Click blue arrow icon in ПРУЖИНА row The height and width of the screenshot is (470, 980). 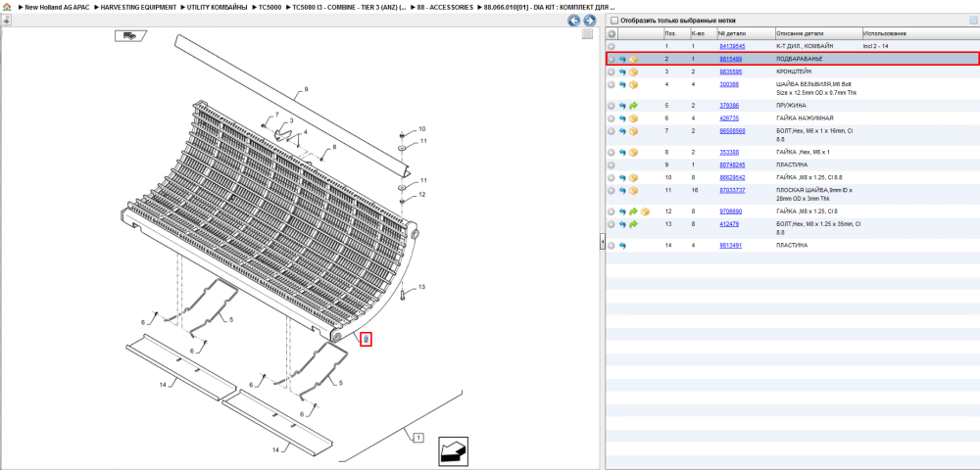pyautogui.click(x=622, y=106)
